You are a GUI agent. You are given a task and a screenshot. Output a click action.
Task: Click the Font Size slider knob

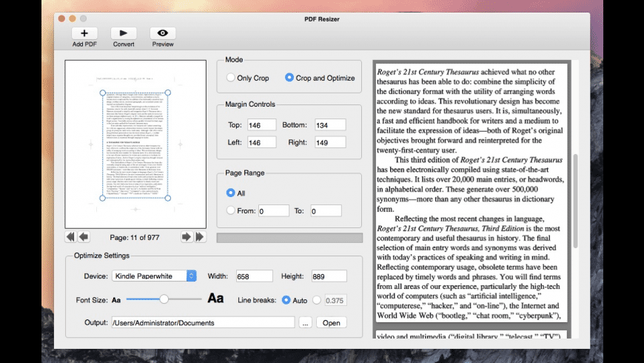[164, 299]
